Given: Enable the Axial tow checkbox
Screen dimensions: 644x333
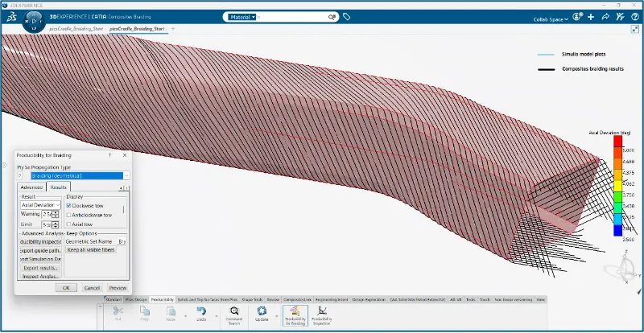Looking at the screenshot, I should [69, 224].
